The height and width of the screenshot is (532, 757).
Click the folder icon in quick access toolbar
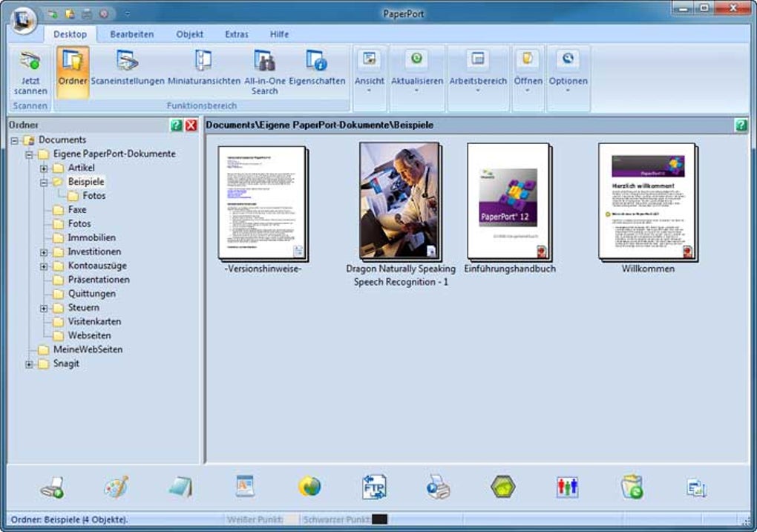(70, 14)
